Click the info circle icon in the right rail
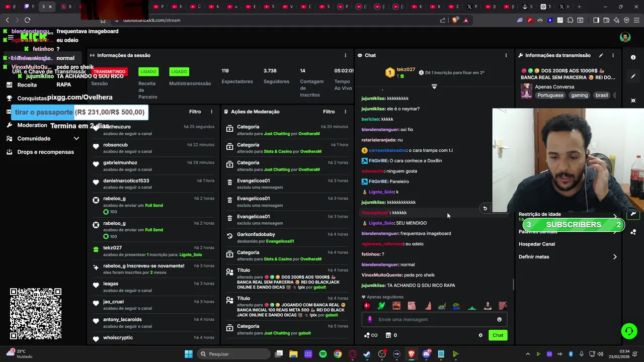The width and height of the screenshot is (644, 362). pyautogui.click(x=633, y=57)
